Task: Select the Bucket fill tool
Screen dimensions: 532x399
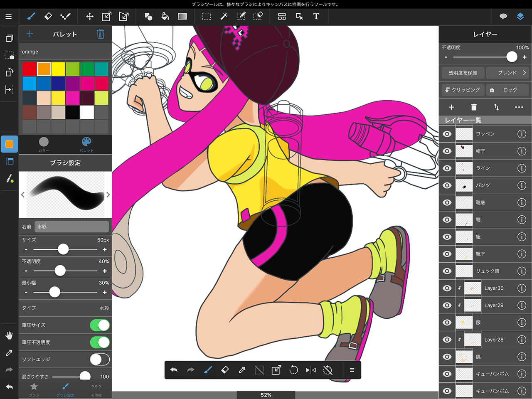Action: [x=165, y=16]
